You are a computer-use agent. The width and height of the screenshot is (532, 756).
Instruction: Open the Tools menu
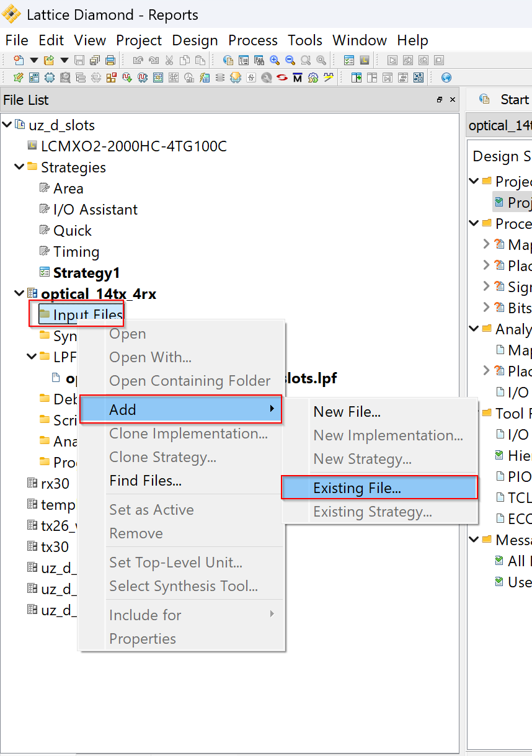[x=305, y=40]
